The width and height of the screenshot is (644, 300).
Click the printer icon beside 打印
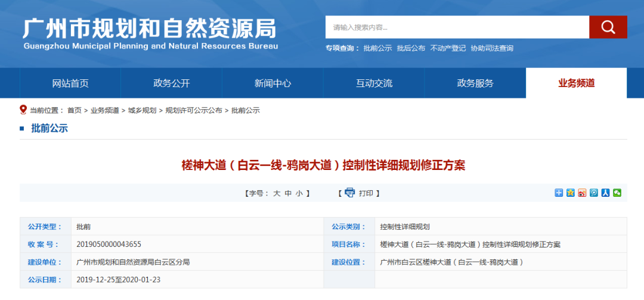(x=349, y=193)
